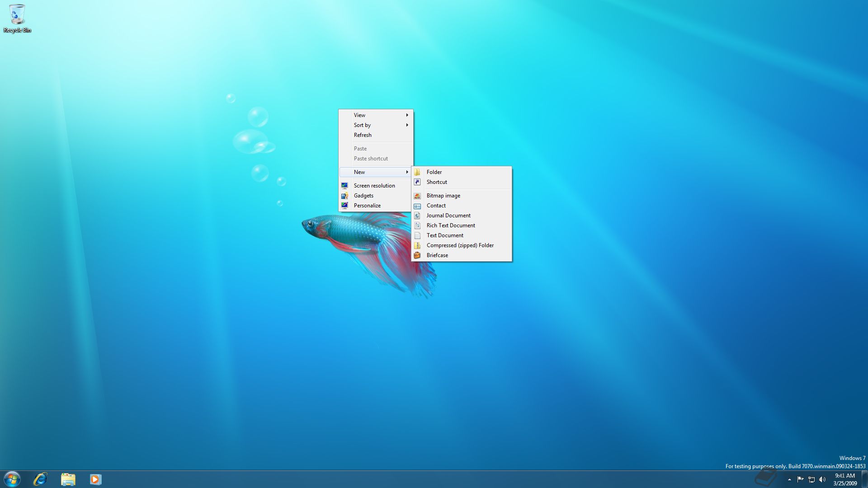Open Action Center flag tray icon
868x488 pixels.
[800, 479]
